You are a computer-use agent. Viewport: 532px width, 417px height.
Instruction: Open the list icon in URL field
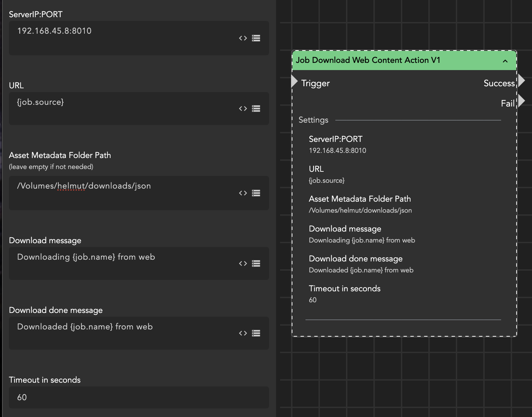(256, 109)
